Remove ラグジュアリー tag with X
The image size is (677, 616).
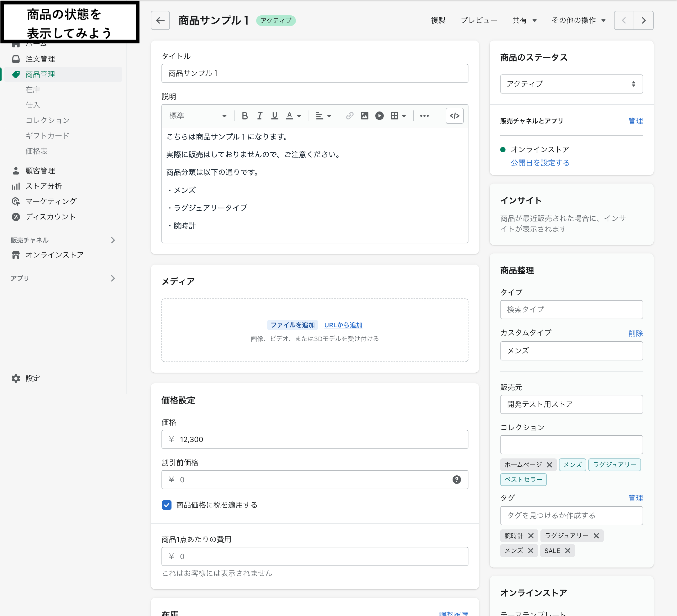(596, 536)
